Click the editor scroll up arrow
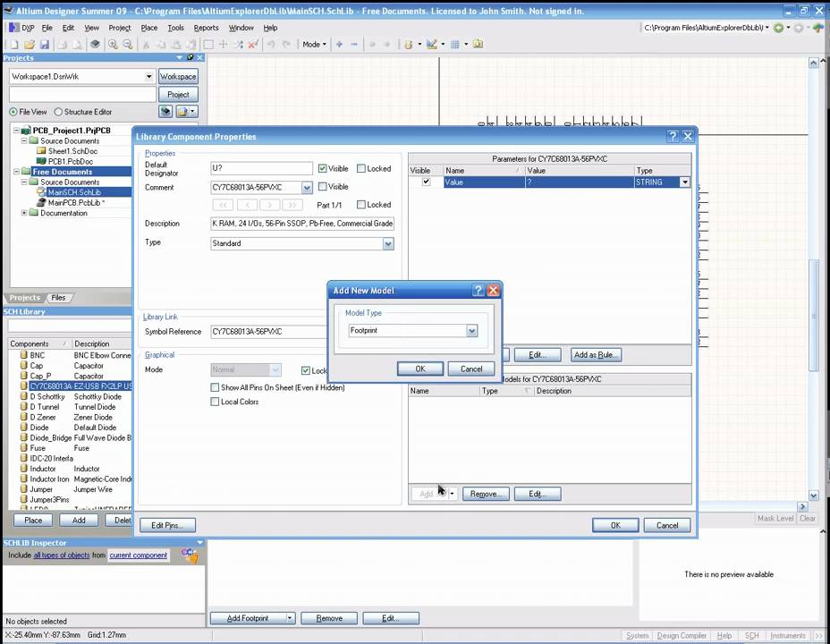The width and height of the screenshot is (830, 644). coord(814,63)
